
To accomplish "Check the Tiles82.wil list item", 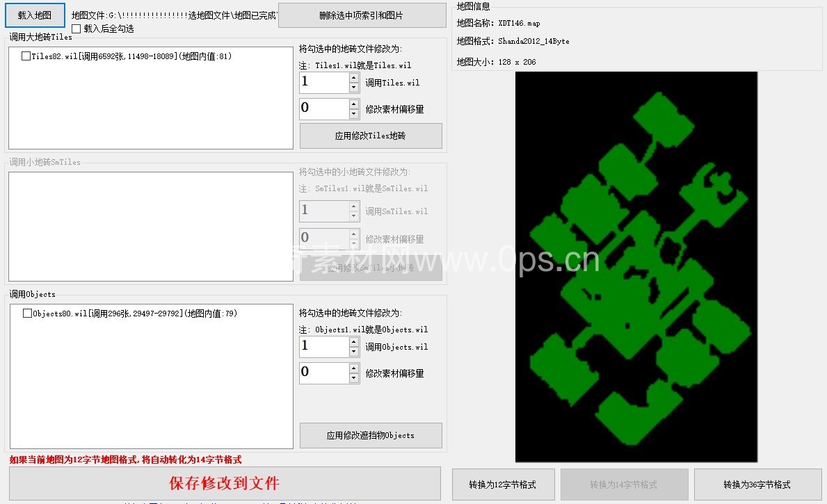I will tap(26, 56).
